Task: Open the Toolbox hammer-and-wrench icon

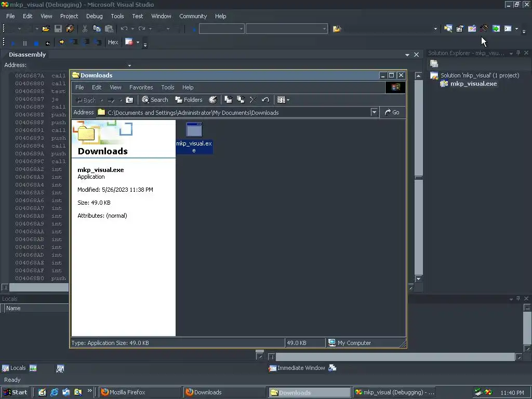Action: (484, 29)
